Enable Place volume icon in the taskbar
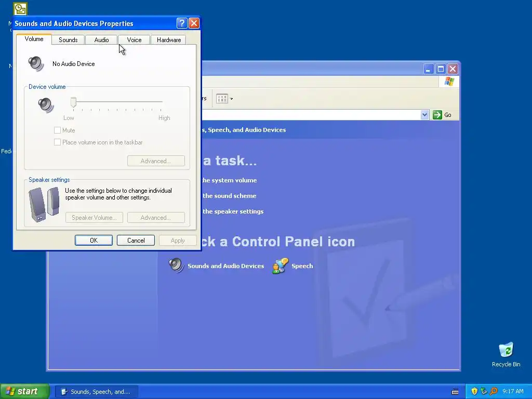The image size is (532, 399). coord(57,142)
